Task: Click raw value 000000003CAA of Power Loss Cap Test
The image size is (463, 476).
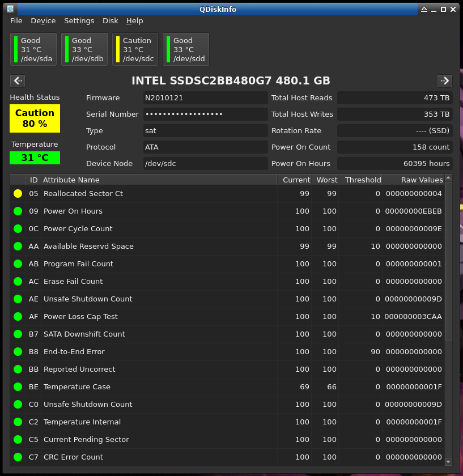Action: 413,317
